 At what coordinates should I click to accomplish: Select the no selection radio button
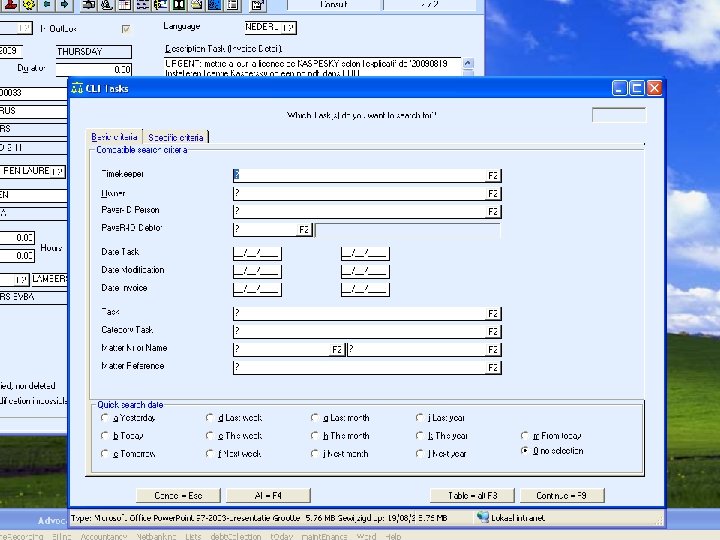[x=525, y=451]
